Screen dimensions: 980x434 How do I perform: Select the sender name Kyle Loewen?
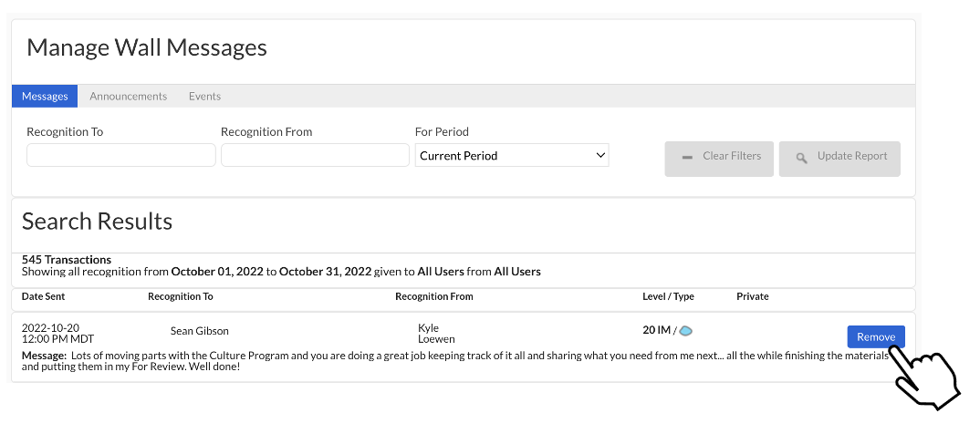[x=436, y=334]
